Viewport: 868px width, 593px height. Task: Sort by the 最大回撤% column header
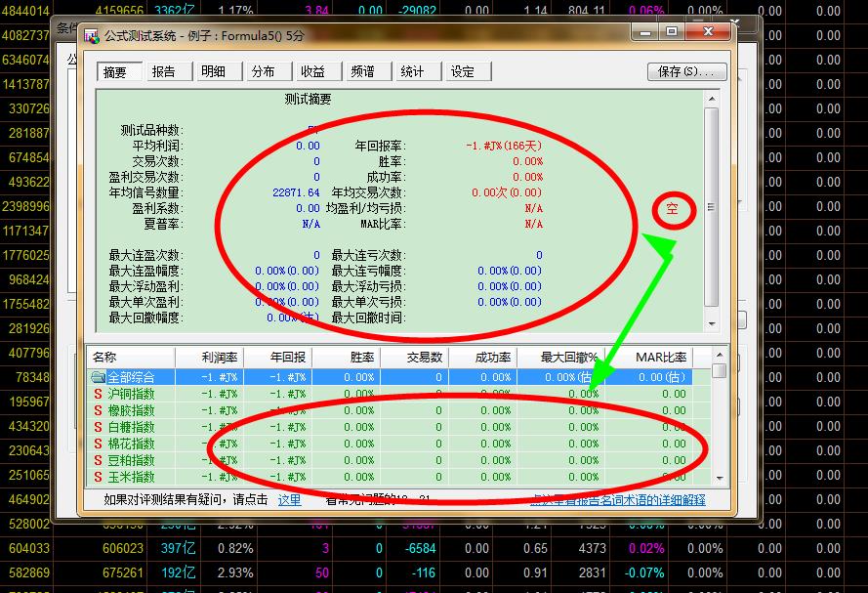(560, 358)
